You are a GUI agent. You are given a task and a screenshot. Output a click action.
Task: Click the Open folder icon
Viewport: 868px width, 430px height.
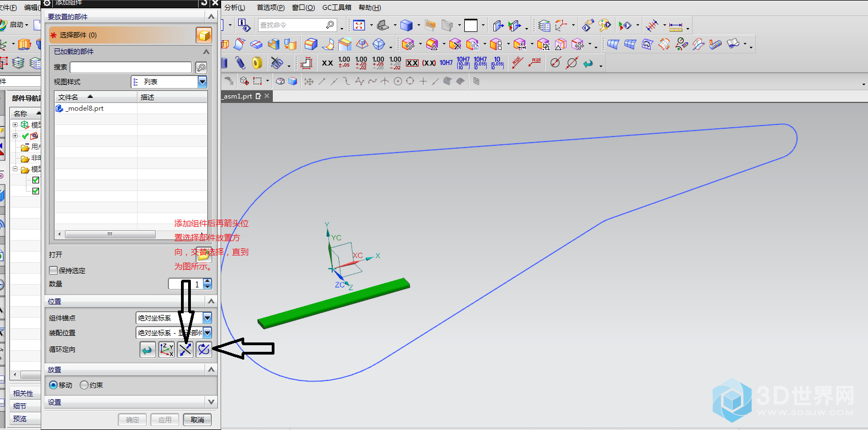point(203,255)
